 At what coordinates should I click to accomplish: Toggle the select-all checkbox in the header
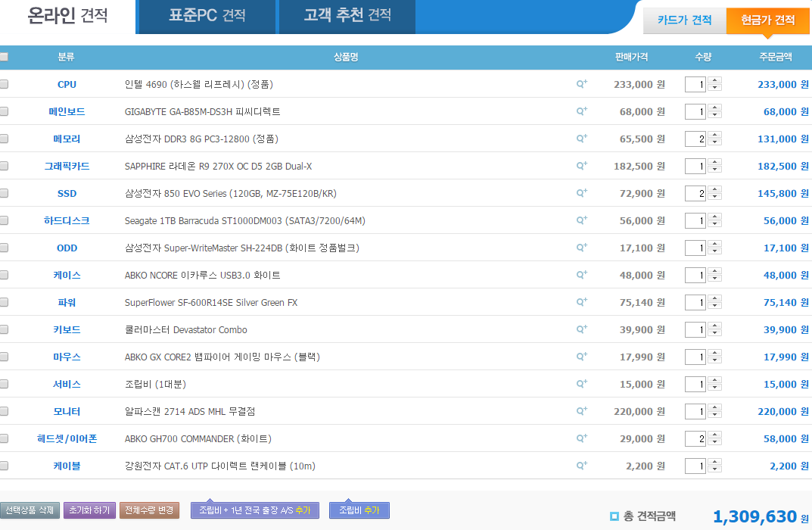[x=4, y=57]
